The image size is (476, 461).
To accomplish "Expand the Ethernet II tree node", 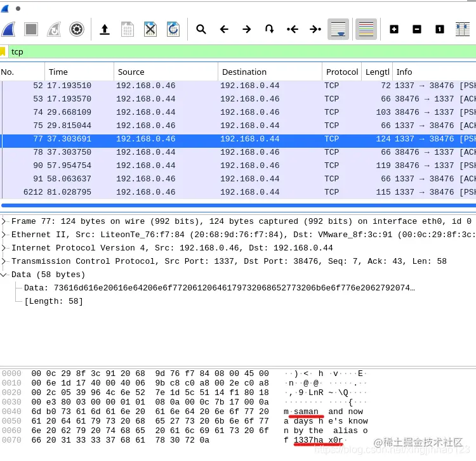I will (x=4, y=235).
